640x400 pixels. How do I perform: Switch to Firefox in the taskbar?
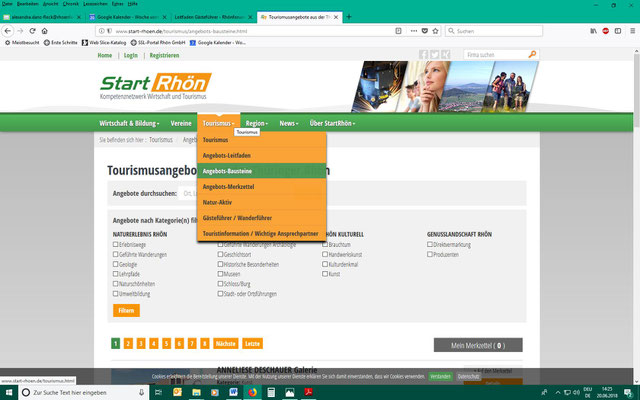point(252,392)
